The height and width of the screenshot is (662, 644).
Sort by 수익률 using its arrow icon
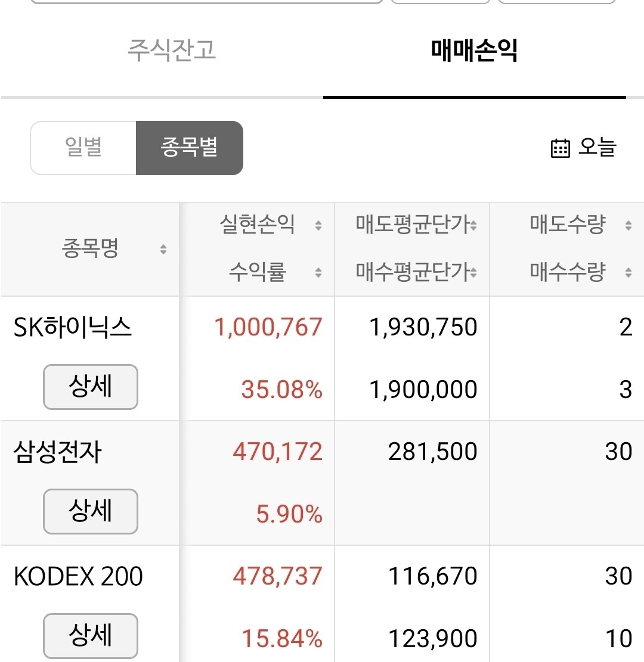click(318, 272)
